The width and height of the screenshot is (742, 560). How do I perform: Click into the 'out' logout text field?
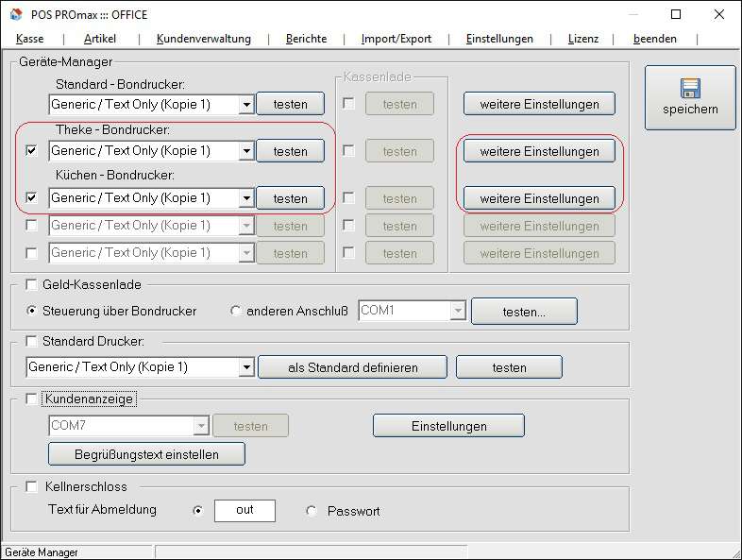[x=245, y=510]
